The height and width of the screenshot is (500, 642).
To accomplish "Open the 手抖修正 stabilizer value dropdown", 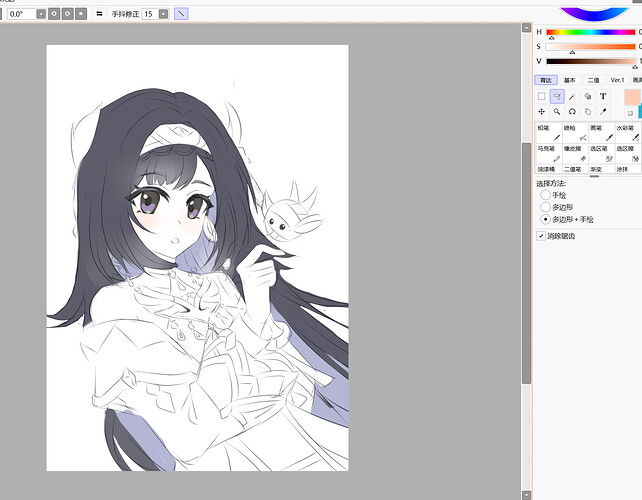I will (163, 14).
